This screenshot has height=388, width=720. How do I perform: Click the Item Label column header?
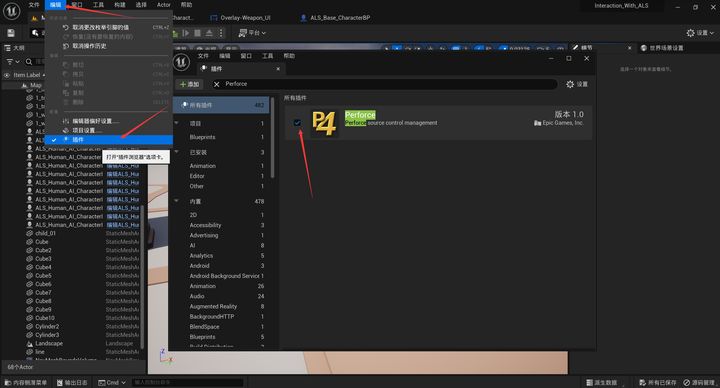(27, 75)
